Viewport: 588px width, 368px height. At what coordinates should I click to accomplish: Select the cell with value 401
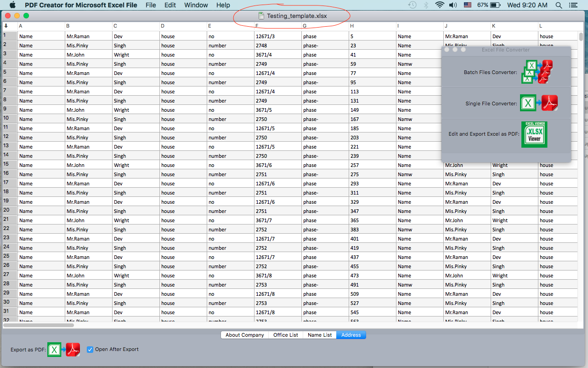[x=373, y=239]
